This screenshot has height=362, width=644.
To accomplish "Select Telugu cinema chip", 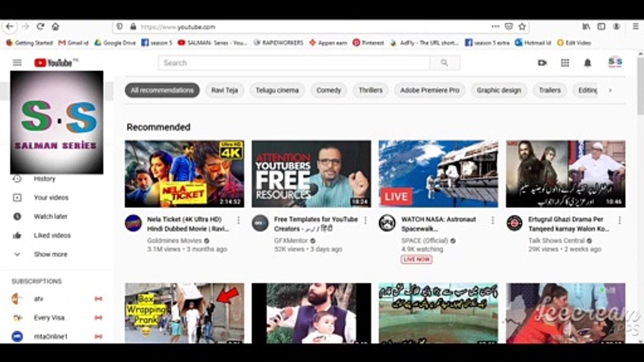I will (x=277, y=90).
